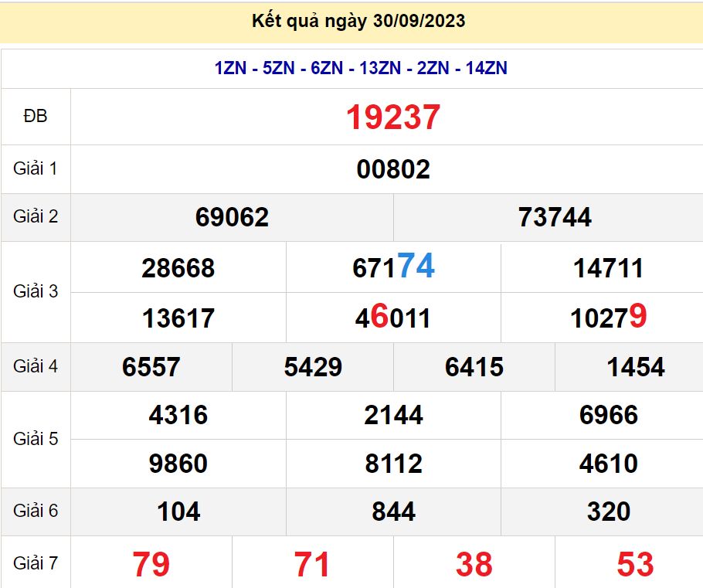Click the ticket codes row starting with 1ZN
703x588 pixels.
tap(361, 68)
